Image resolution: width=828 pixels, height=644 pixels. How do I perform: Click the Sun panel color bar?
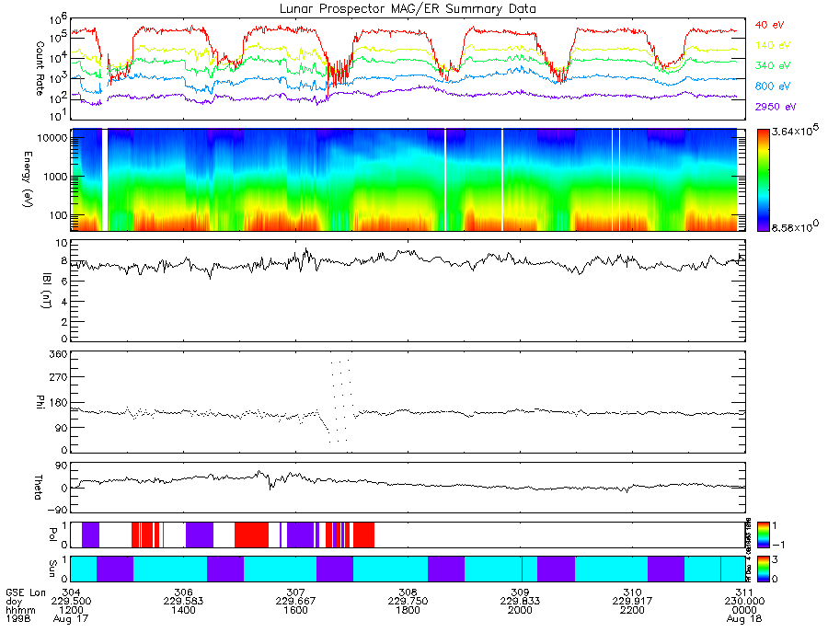[x=763, y=569]
